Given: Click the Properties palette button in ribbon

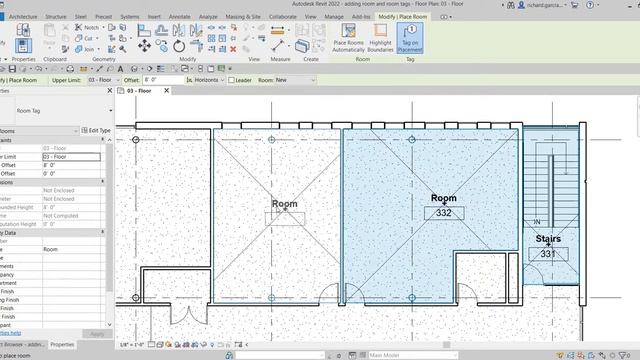Looking at the screenshot, I should [x=23, y=45].
